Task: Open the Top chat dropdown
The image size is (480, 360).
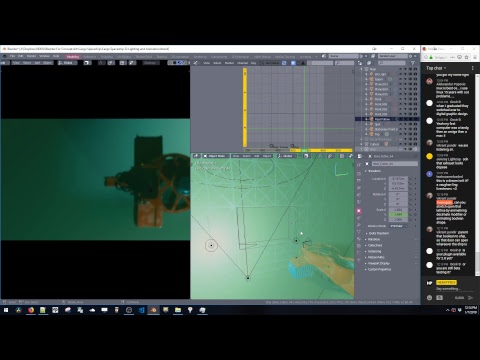Action: pyautogui.click(x=436, y=68)
